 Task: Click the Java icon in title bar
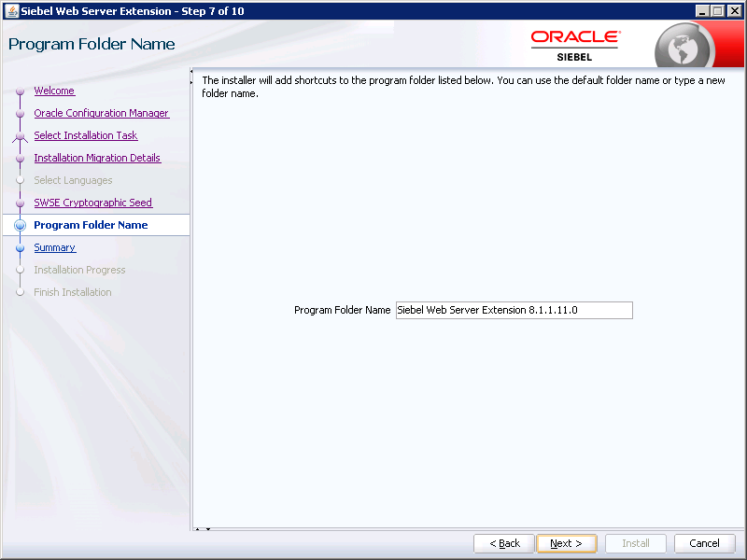12,10
